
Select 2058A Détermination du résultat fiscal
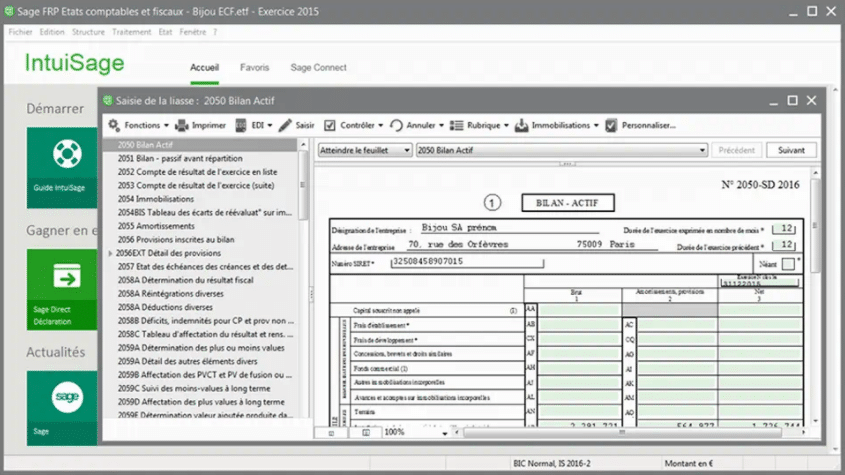click(x=185, y=280)
